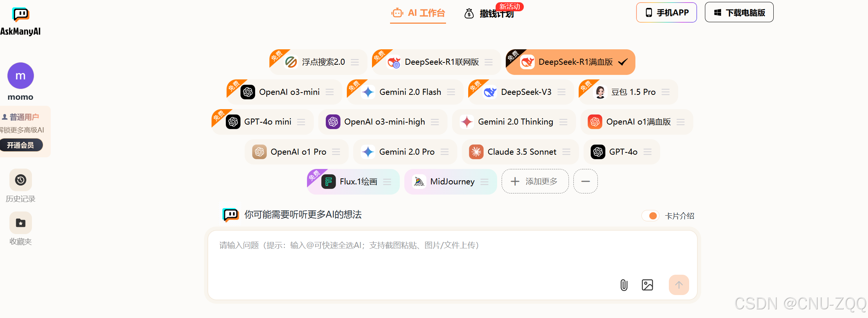Select the Gemini 2.0 Flash chip
This screenshot has width=868, height=318.
pos(405,92)
